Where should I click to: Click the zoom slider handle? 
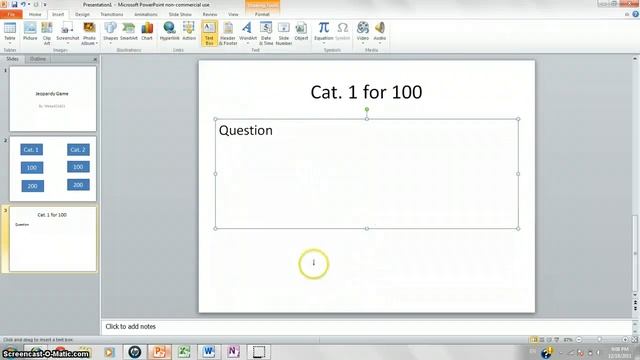tap(599, 340)
